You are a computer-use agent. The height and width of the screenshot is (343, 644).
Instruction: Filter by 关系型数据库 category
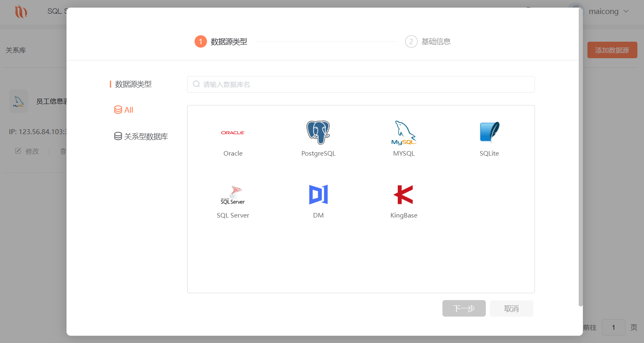point(141,136)
